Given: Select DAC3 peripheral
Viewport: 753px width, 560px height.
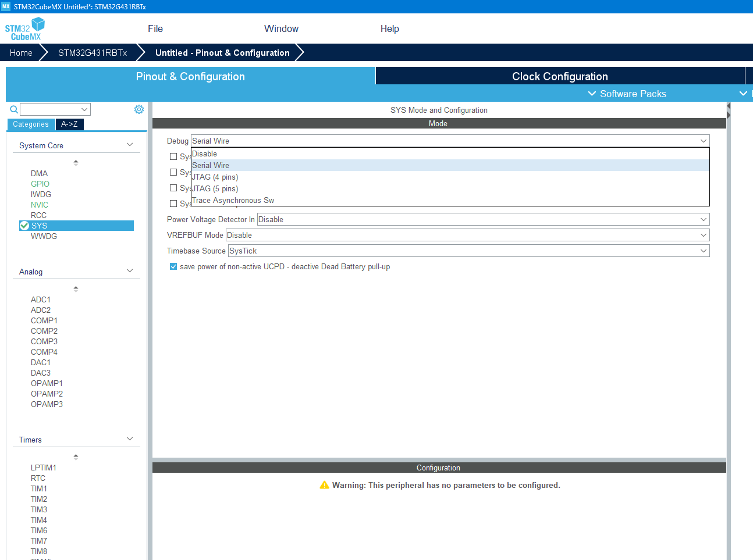Looking at the screenshot, I should point(41,373).
